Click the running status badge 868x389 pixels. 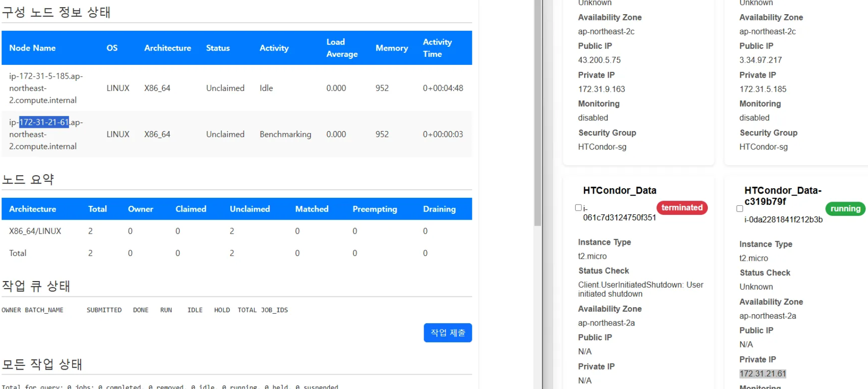pos(845,209)
